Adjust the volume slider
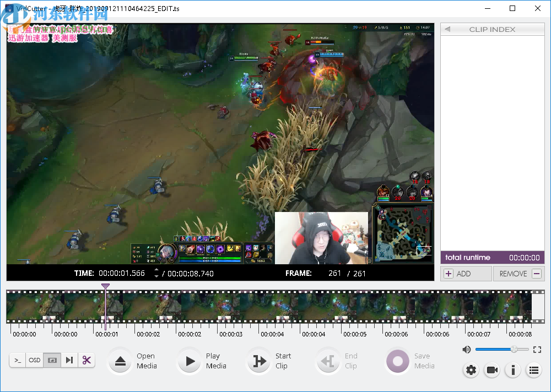The height and width of the screenshot is (392, 551). click(502, 349)
